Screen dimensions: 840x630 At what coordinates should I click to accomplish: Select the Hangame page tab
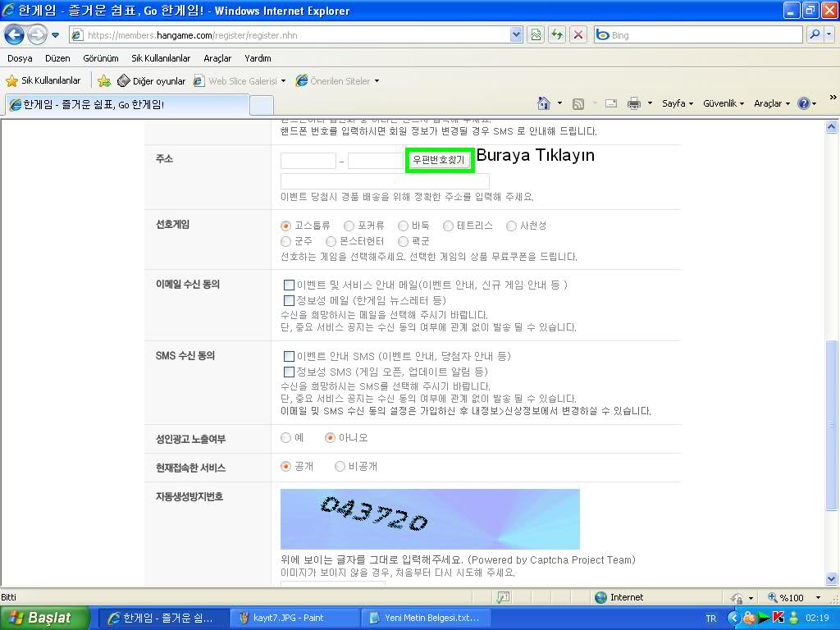click(x=127, y=104)
